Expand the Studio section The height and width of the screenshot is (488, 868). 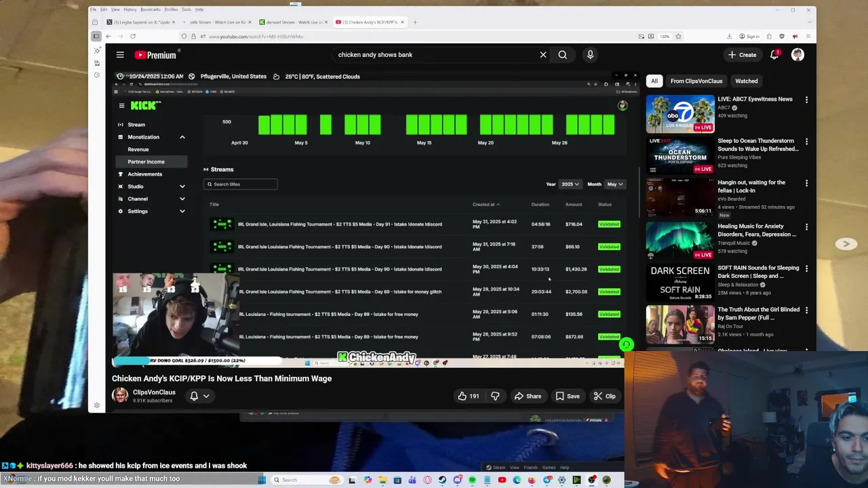point(182,186)
